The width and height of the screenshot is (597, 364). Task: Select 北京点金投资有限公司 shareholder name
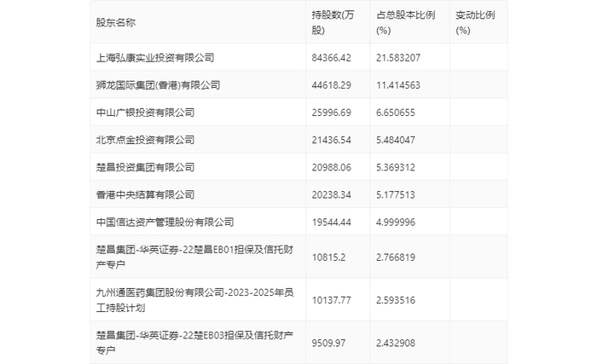tap(145, 140)
